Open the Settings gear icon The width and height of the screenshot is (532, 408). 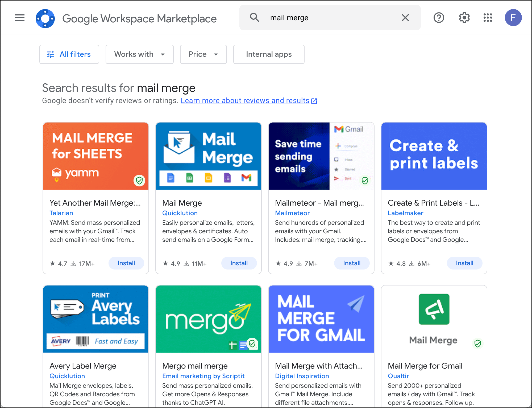click(464, 18)
